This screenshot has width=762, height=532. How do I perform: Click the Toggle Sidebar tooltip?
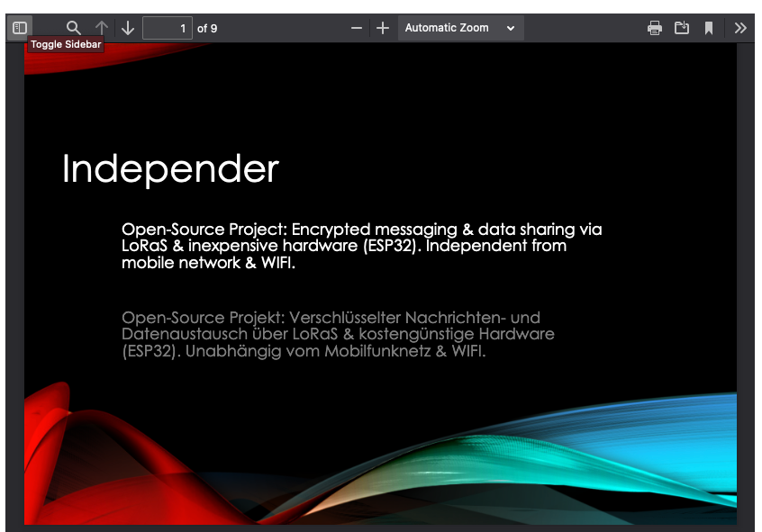pos(66,45)
